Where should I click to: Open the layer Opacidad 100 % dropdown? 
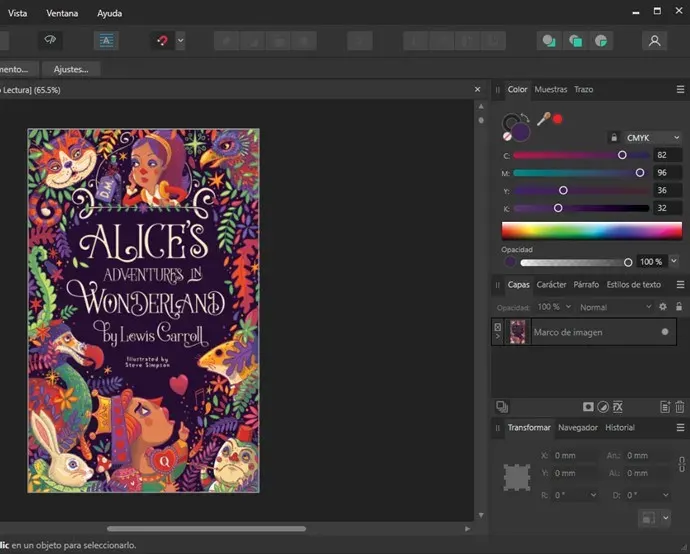pos(554,307)
